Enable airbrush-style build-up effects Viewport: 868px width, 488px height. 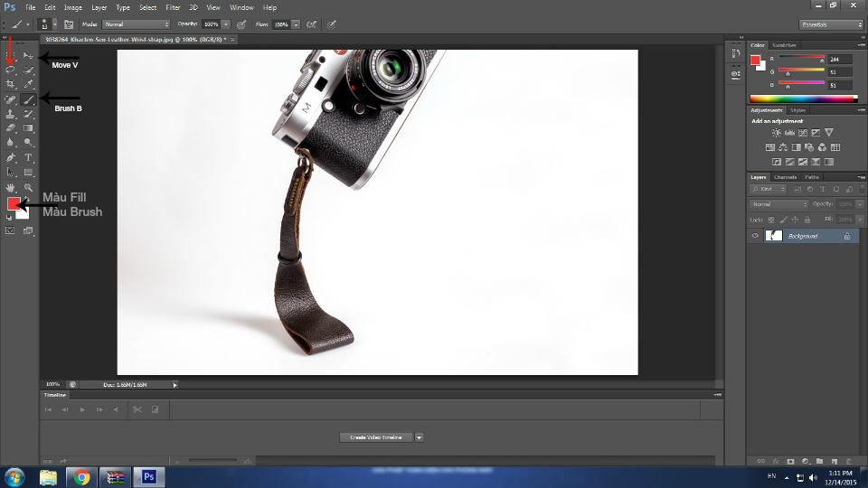(312, 24)
